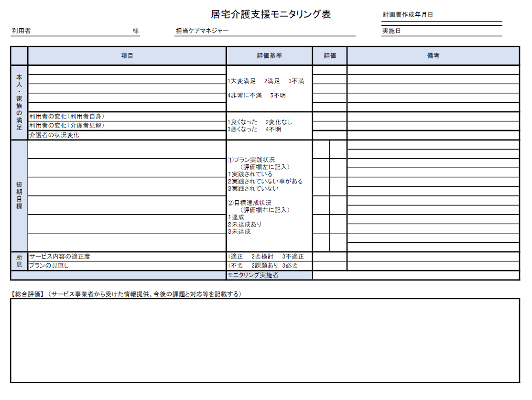Select the 評価基準 header cell
Viewport: 532px width, 400px height.
269,55
